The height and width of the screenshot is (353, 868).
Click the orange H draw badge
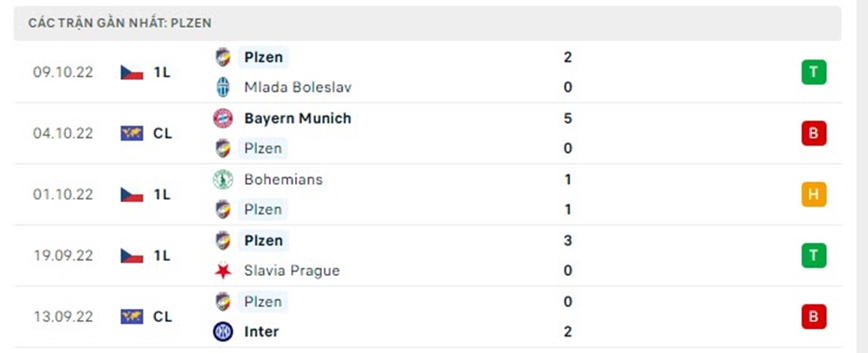click(x=813, y=195)
